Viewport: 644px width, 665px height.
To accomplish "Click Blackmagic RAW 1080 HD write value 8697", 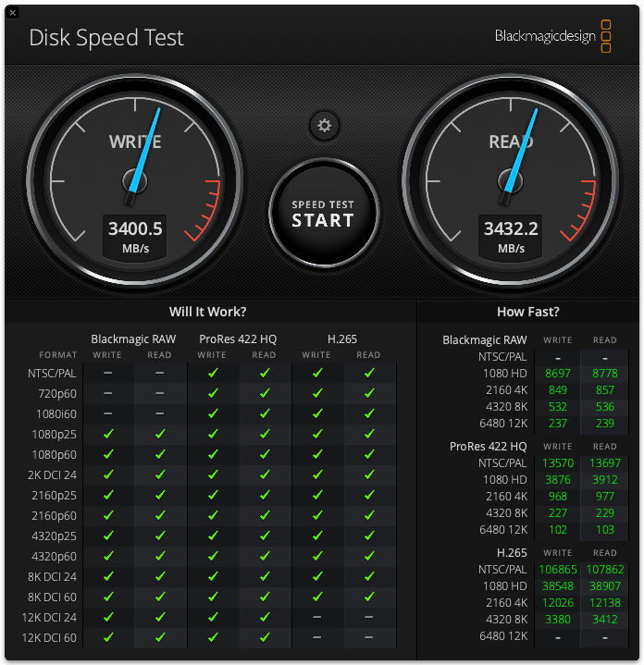I will (557, 374).
